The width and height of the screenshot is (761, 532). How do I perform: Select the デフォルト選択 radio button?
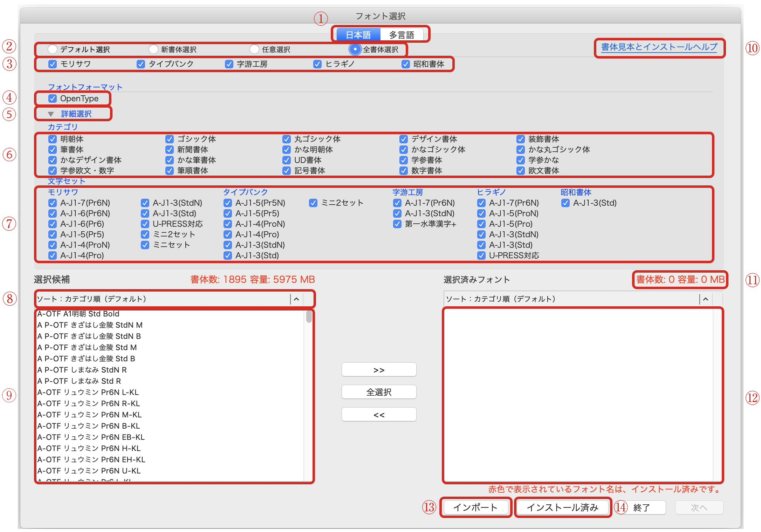point(53,49)
